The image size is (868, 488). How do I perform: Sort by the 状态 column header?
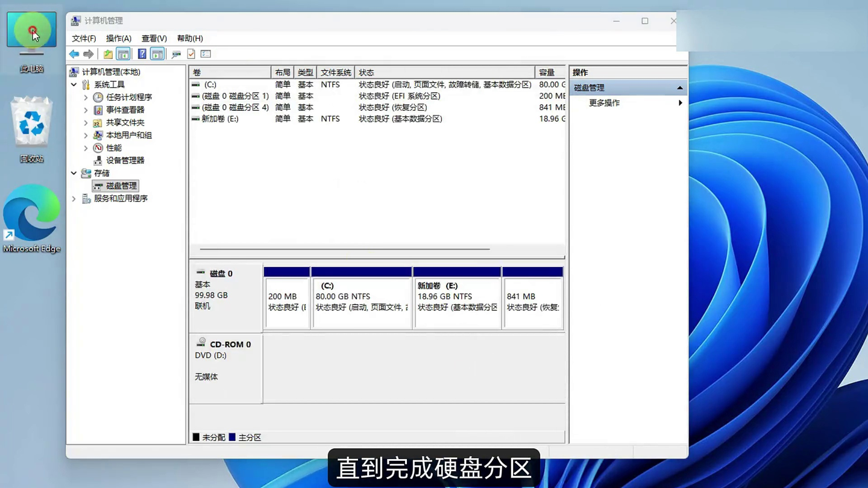click(x=445, y=72)
